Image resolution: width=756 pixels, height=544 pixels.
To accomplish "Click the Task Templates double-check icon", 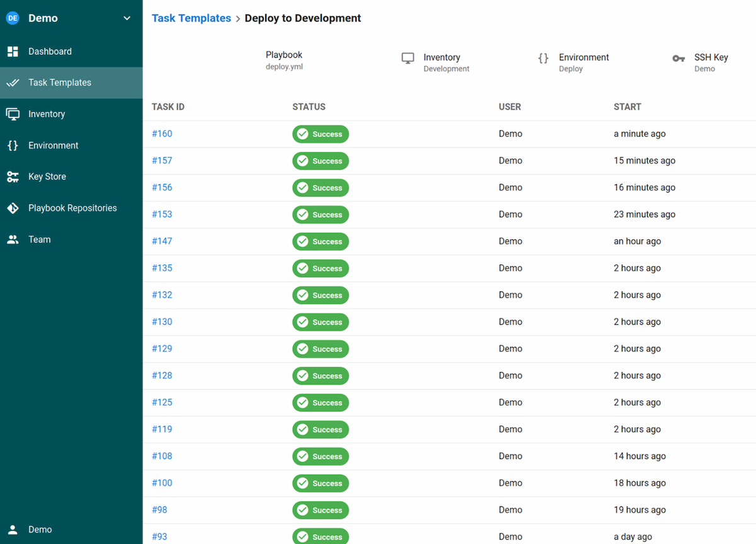I will tap(13, 82).
